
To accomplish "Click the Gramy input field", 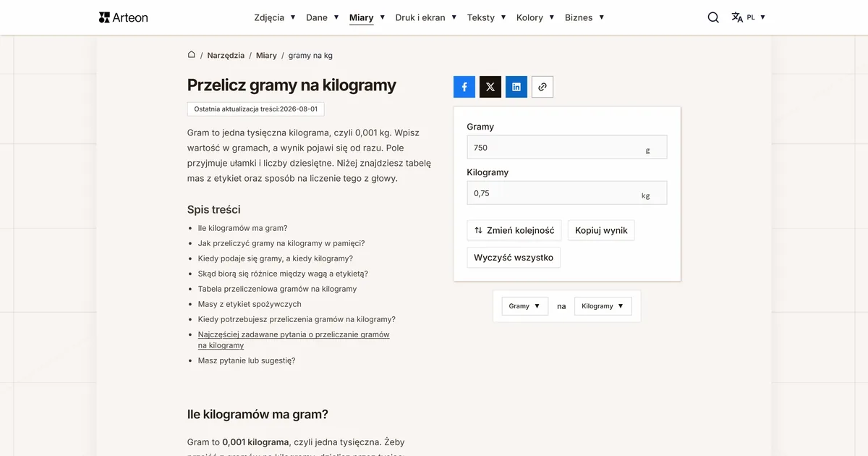I will coord(567,147).
